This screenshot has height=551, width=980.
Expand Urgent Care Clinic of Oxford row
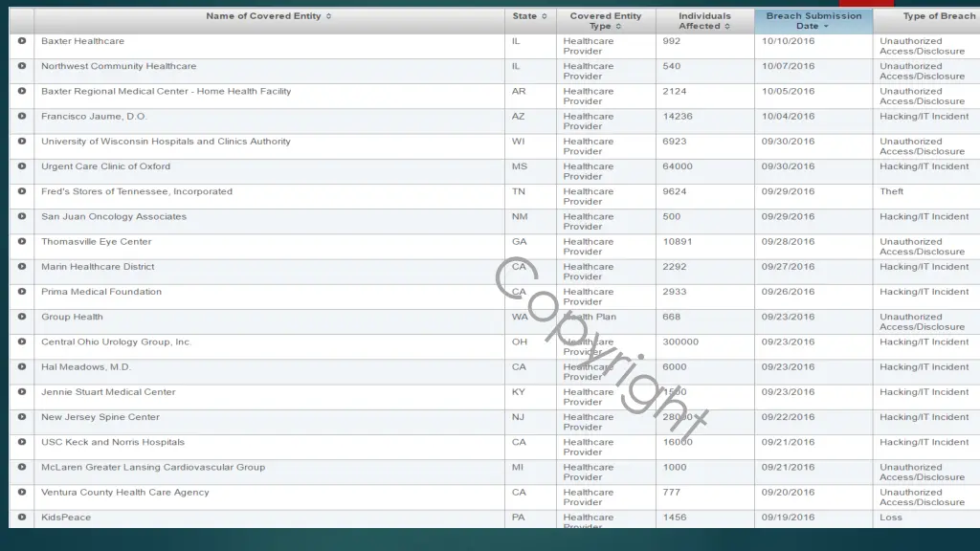[22, 166]
